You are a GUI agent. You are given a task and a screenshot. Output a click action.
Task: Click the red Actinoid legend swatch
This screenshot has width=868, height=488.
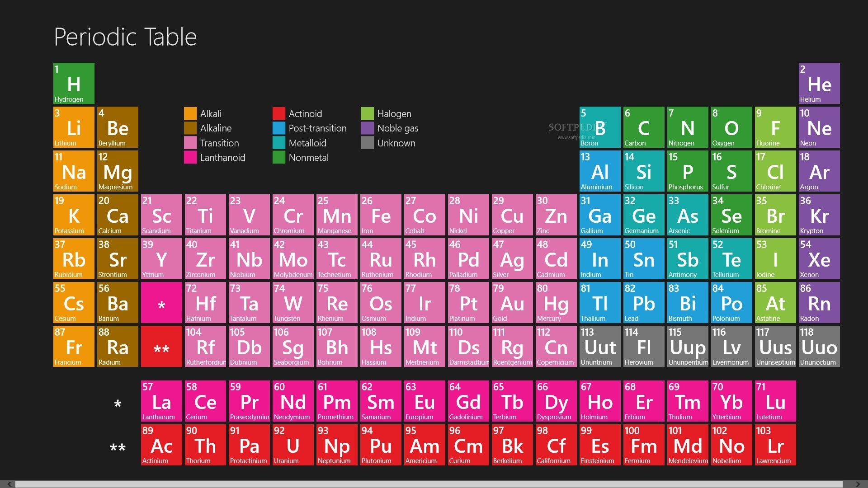tap(279, 113)
